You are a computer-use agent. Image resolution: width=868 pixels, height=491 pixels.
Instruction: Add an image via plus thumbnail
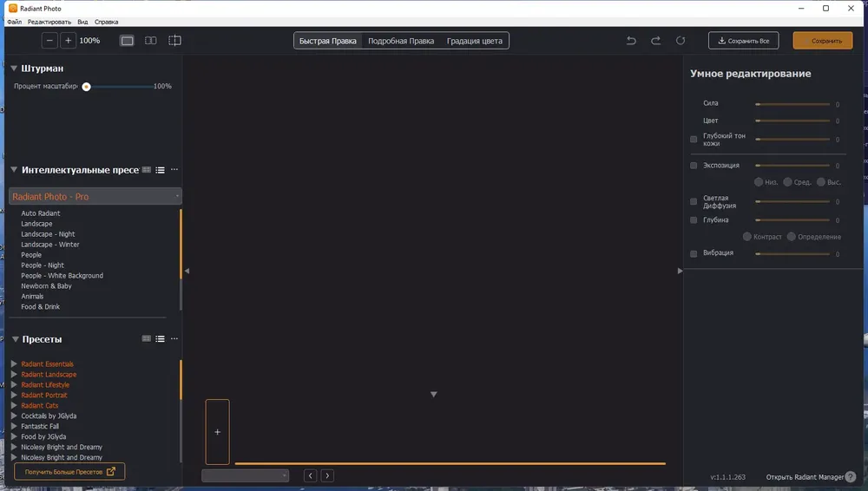[218, 432]
